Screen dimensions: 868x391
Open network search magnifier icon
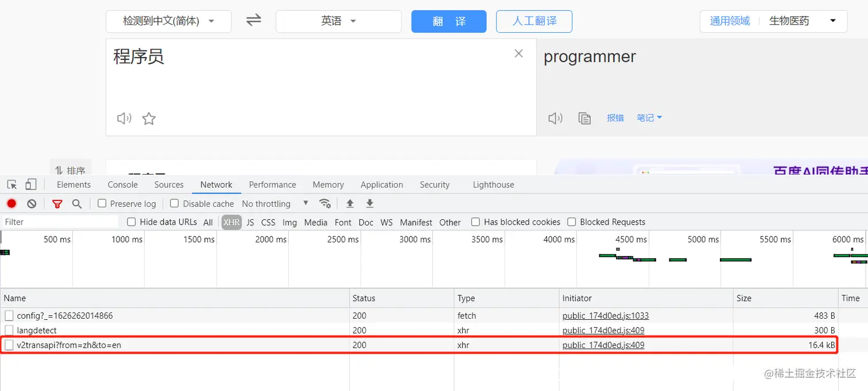pyautogui.click(x=77, y=204)
